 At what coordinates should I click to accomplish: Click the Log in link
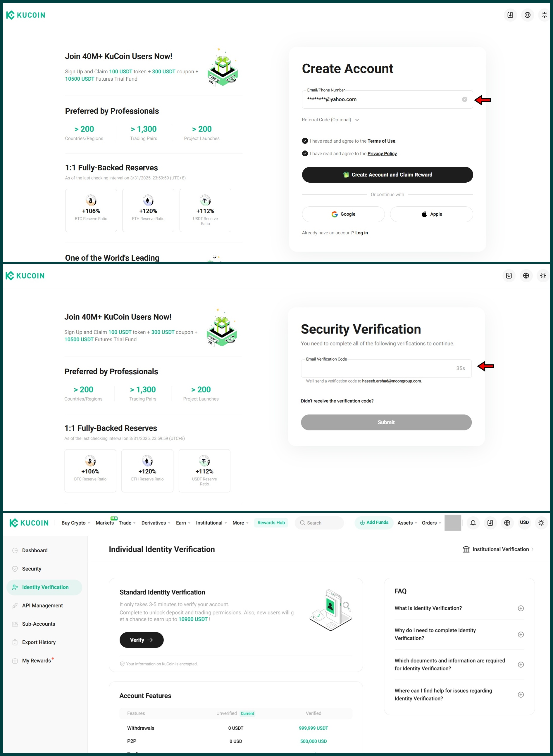(x=361, y=233)
